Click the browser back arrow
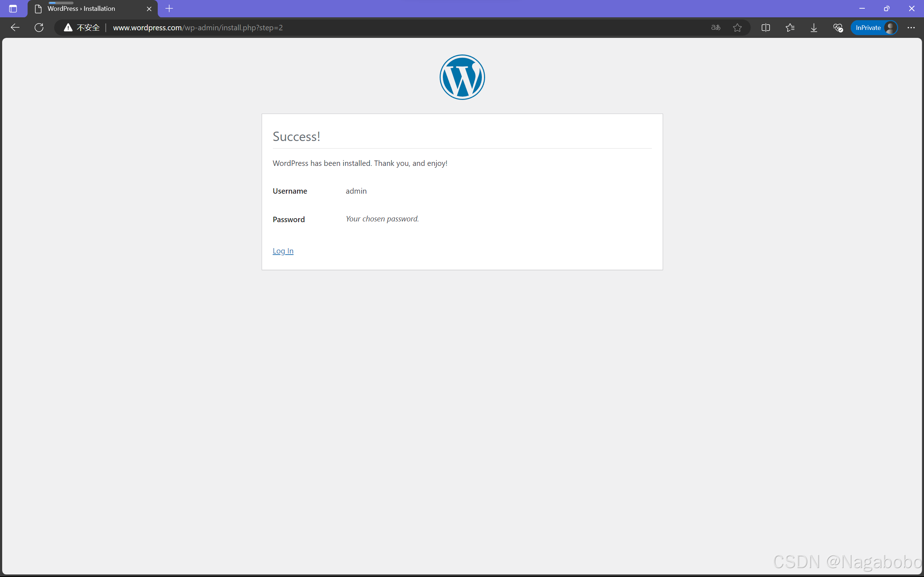Image resolution: width=924 pixels, height=577 pixels. click(15, 27)
